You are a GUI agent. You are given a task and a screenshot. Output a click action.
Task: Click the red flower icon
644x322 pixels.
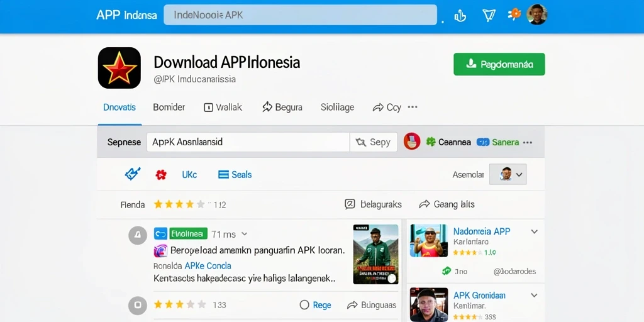[x=161, y=175]
